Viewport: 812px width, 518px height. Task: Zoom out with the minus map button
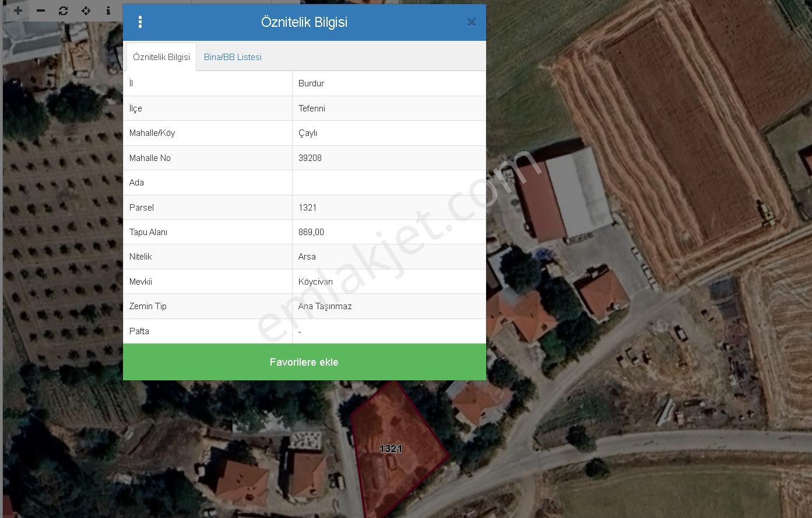(x=41, y=10)
